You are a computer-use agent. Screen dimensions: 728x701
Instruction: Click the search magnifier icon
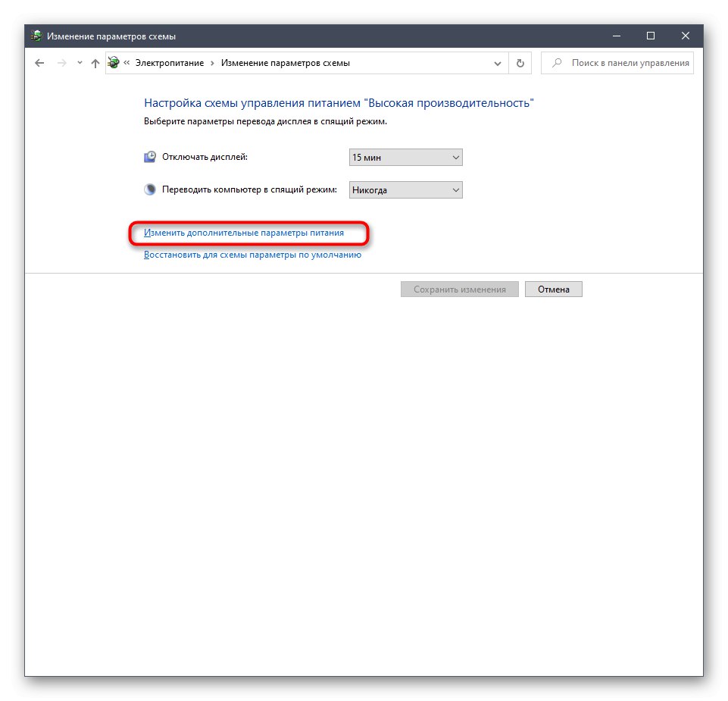(555, 63)
